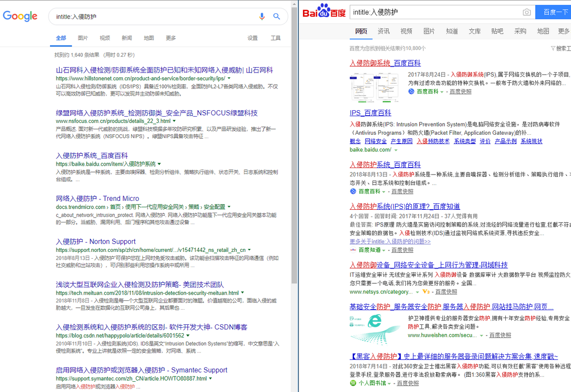This screenshot has height=392, width=571.
Task: Open 入侵防护 - Norton Support link
Action: tap(96, 241)
